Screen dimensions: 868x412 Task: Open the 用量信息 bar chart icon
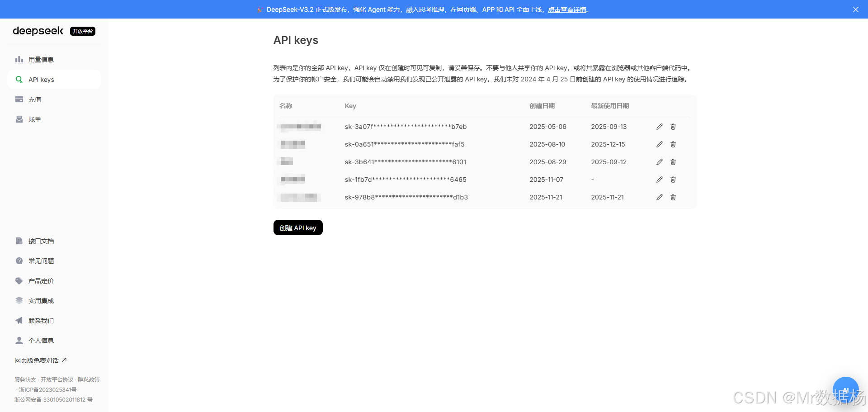point(19,59)
